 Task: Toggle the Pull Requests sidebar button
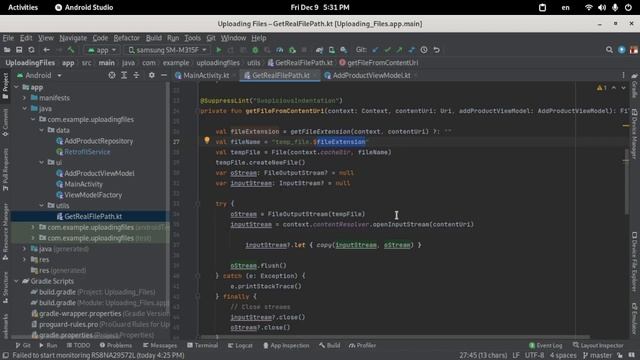pos(5,170)
